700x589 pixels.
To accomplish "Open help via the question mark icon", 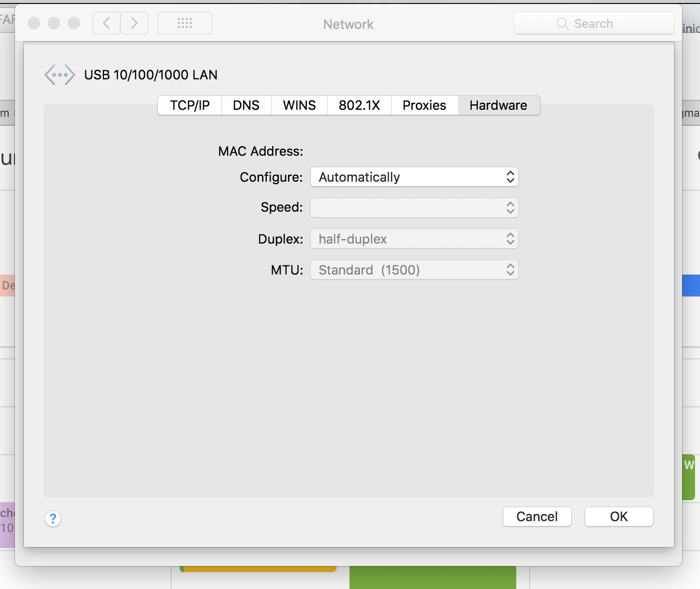I will (53, 519).
